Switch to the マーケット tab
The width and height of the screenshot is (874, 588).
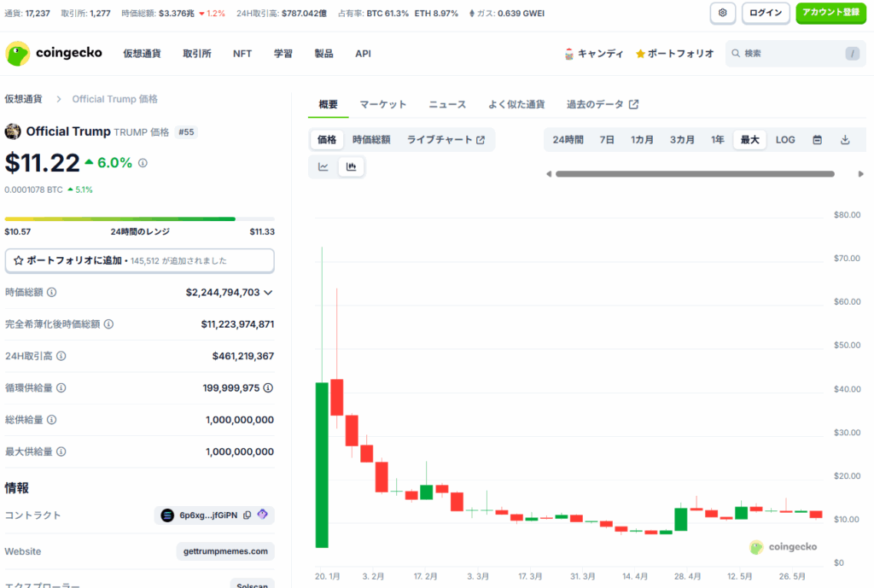[x=383, y=104]
